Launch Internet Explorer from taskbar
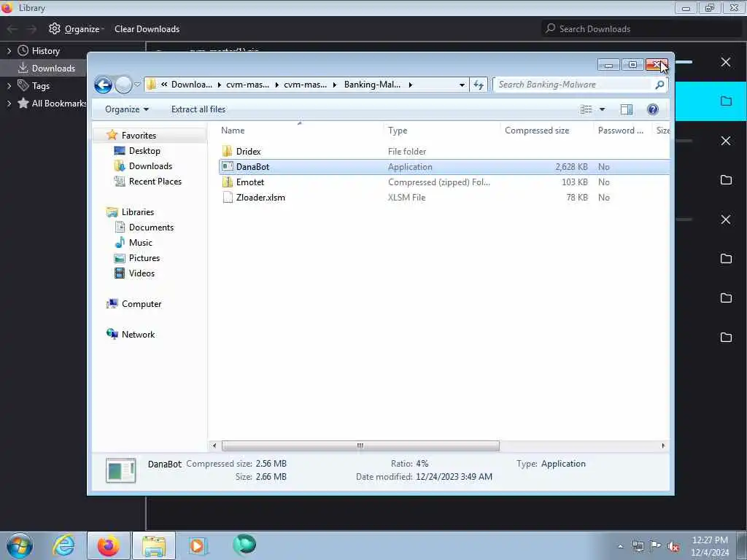This screenshot has height=560, width=747. [63, 545]
